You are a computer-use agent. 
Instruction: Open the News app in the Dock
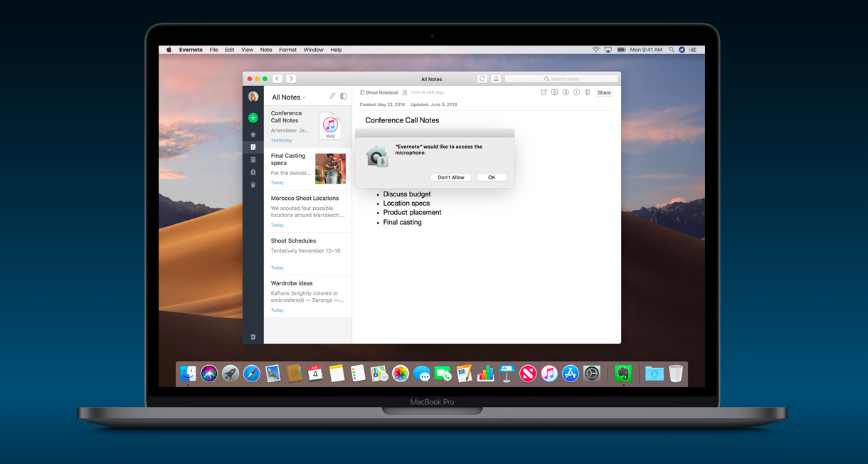pos(528,373)
